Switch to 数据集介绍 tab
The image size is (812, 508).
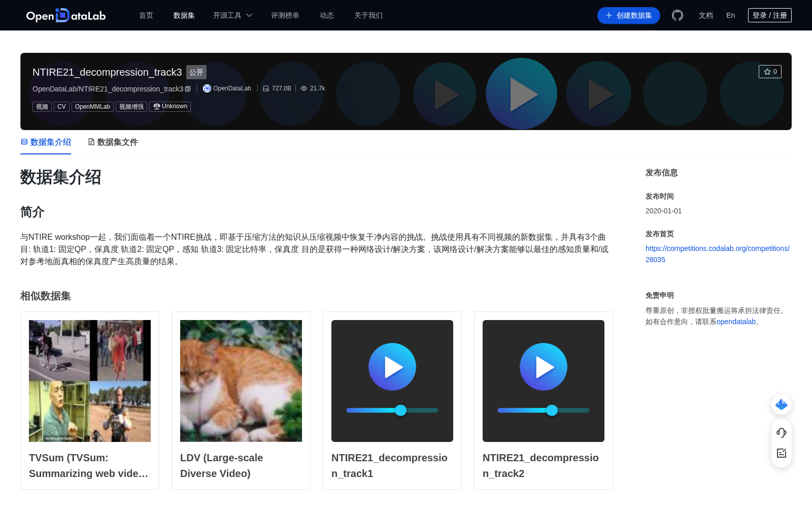click(46, 142)
